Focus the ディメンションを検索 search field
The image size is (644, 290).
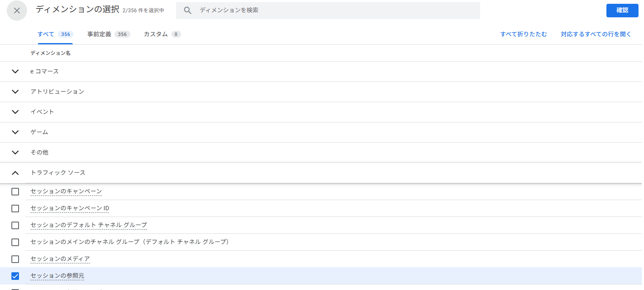(328, 11)
